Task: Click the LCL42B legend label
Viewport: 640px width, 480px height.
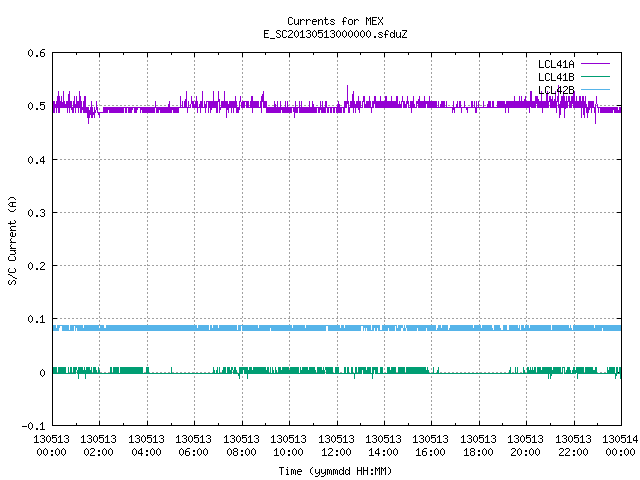Action: tap(556, 90)
